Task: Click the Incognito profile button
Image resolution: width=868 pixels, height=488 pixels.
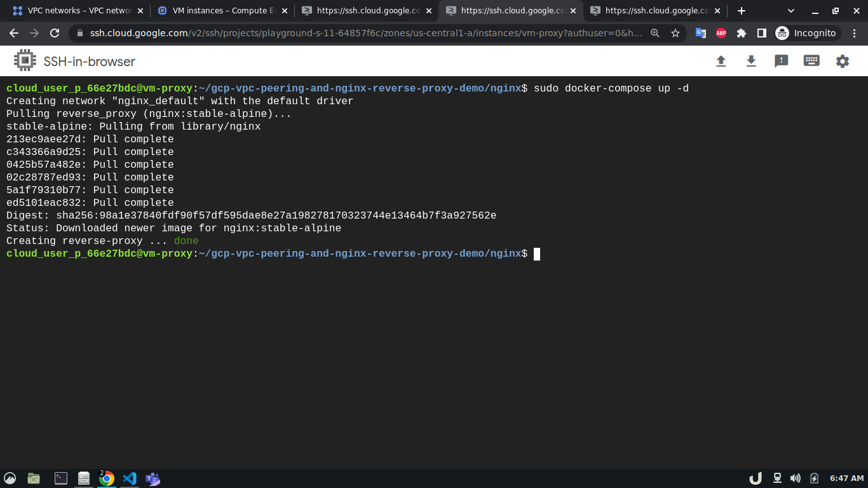Action: click(x=807, y=33)
